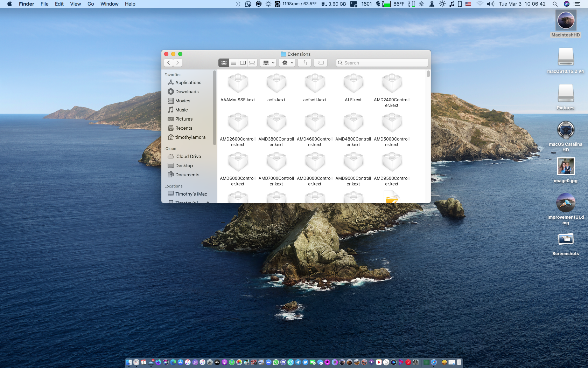Click the Edit Tags toolbar button
The height and width of the screenshot is (368, 588).
tap(321, 63)
